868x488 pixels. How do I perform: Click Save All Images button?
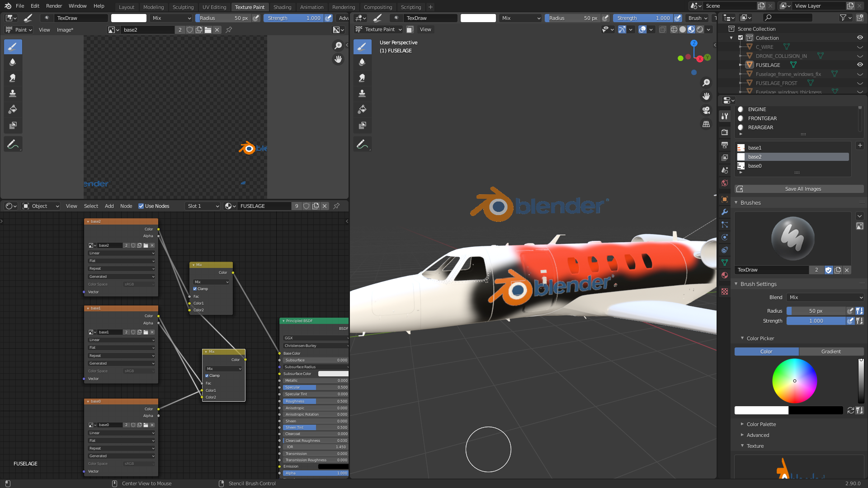(x=799, y=189)
